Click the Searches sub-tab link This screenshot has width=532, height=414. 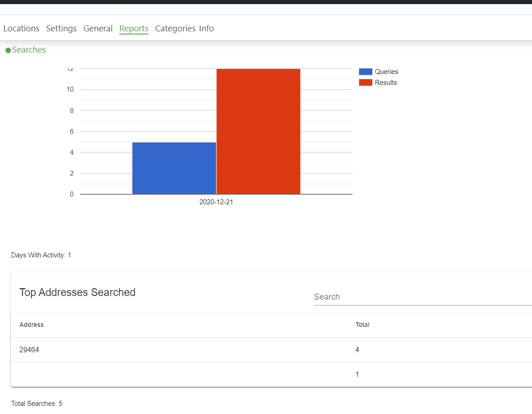pos(29,50)
